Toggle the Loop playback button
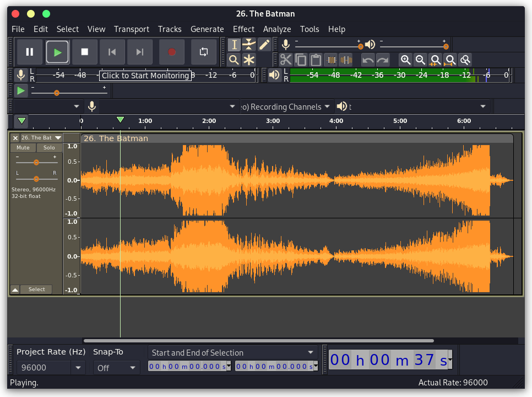The height and width of the screenshot is (397, 532). tap(203, 51)
